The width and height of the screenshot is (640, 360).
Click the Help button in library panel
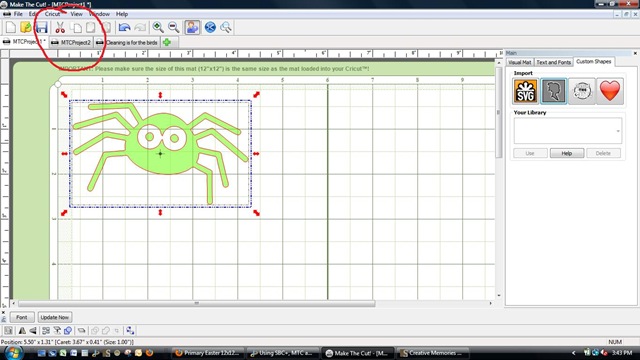click(x=567, y=153)
